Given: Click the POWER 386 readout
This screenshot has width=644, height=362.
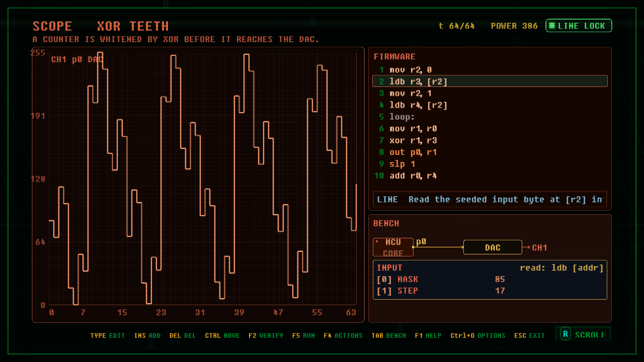Looking at the screenshot, I should [514, 26].
